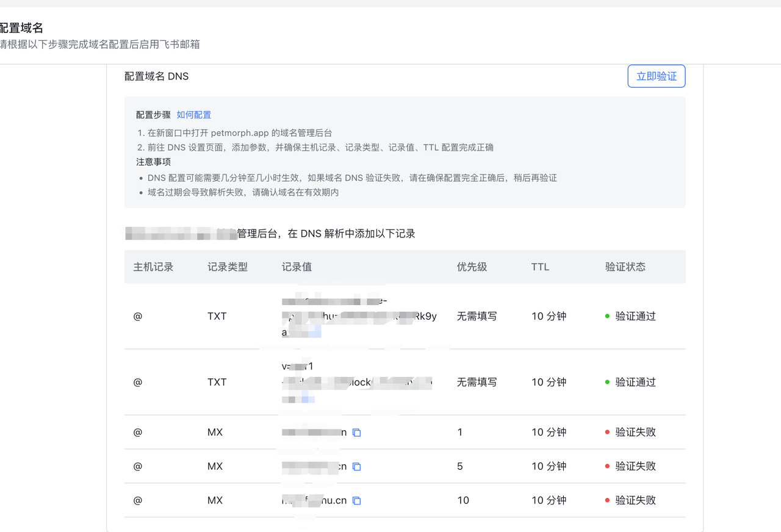
Task: Copy the priority-10 MX record value
Action: (x=356, y=500)
